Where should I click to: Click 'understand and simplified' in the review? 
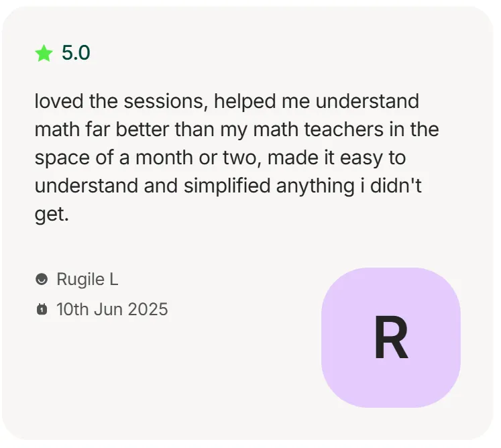[153, 186]
